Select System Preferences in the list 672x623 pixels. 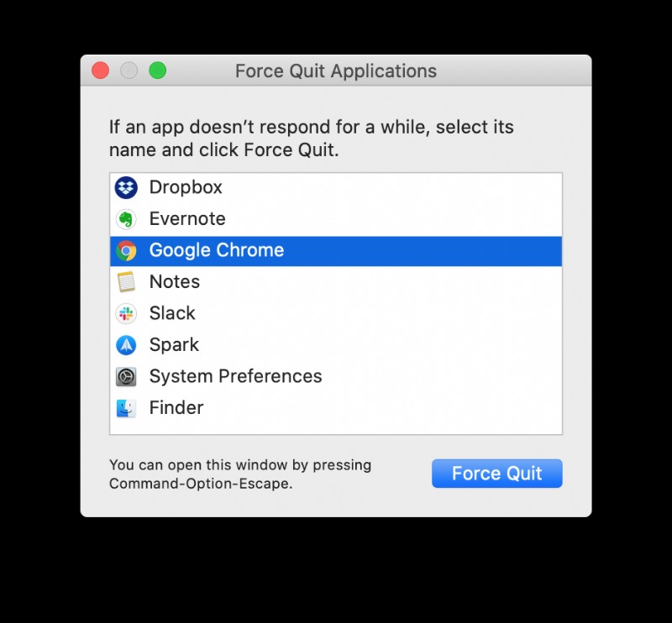[x=235, y=376]
